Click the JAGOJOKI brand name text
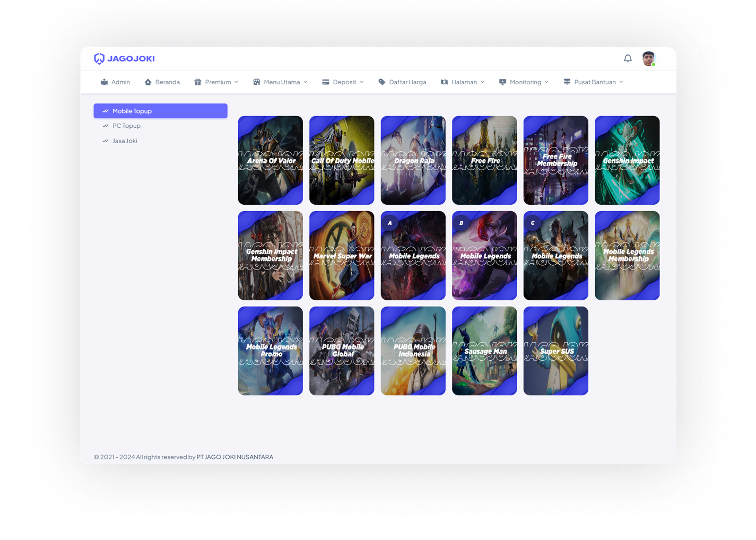The height and width of the screenshot is (540, 756). (x=131, y=58)
